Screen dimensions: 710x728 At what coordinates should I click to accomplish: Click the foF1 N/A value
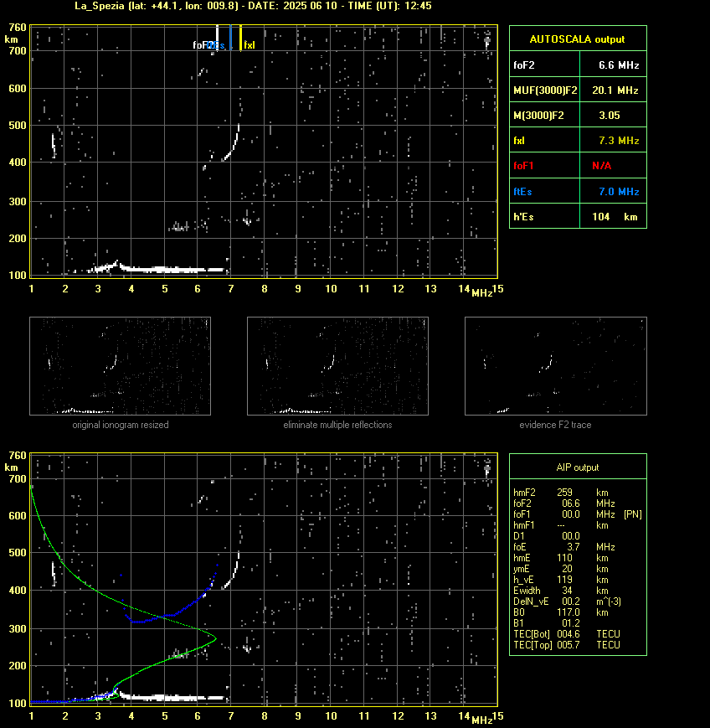coord(601,166)
